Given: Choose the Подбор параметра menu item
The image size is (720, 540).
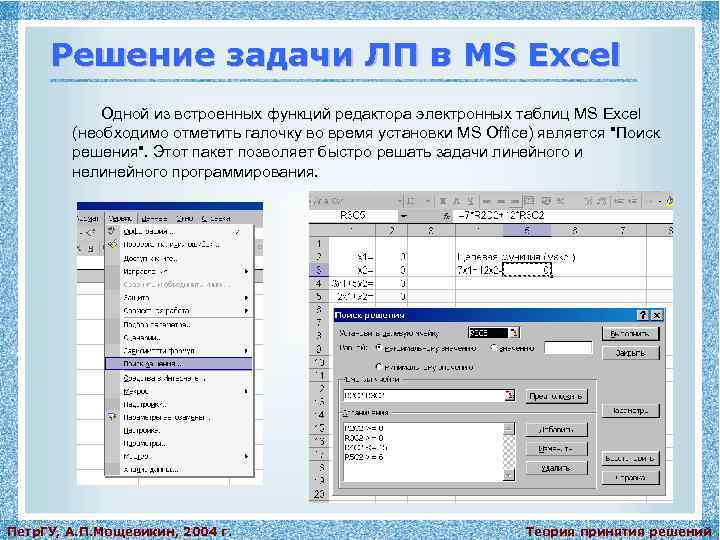Looking at the screenshot, I should (x=179, y=324).
